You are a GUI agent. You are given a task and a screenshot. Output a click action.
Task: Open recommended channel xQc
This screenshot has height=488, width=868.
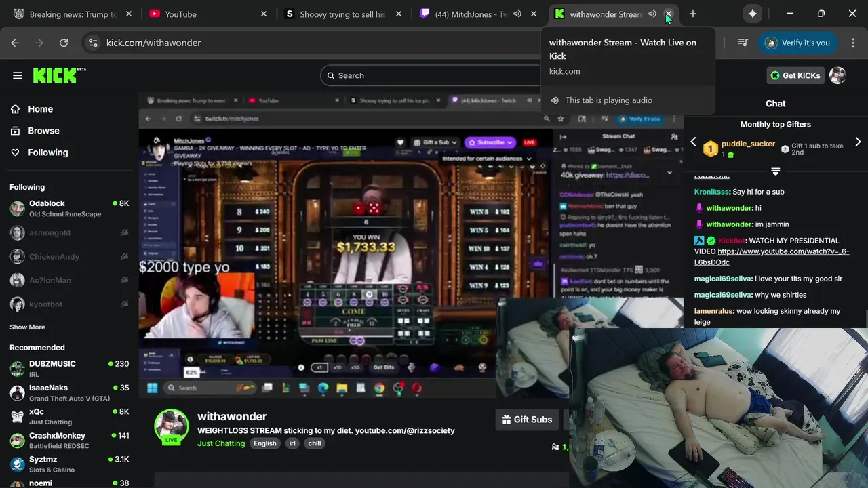(x=69, y=417)
